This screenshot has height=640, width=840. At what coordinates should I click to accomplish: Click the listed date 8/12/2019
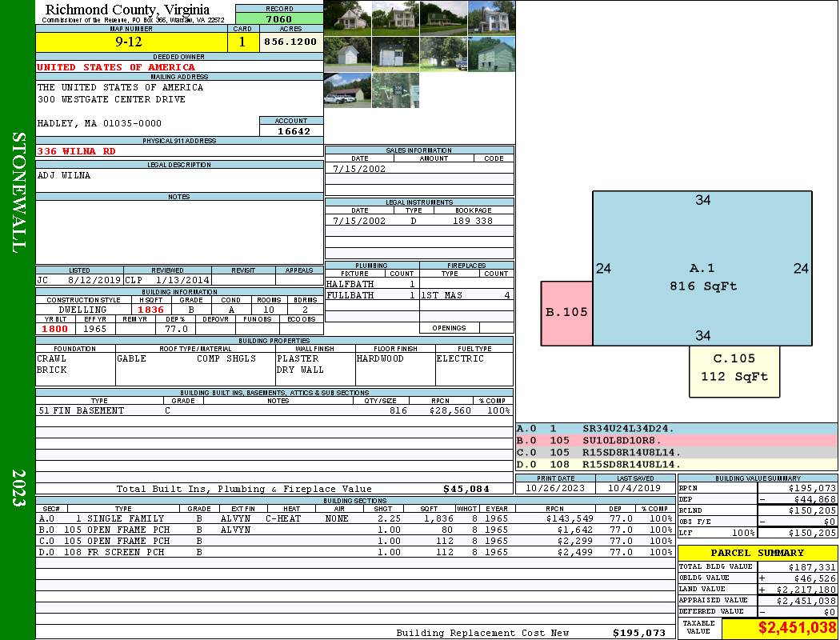[x=94, y=280]
